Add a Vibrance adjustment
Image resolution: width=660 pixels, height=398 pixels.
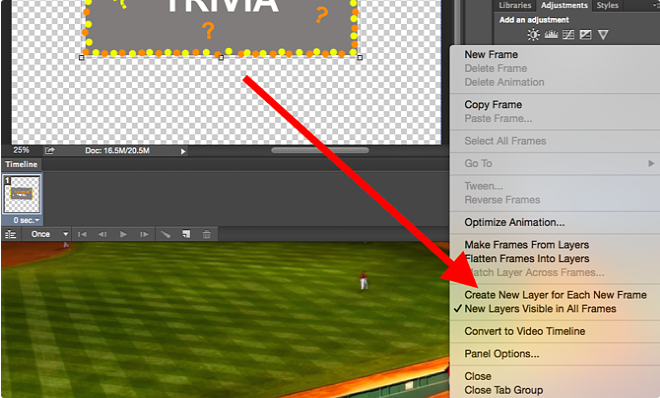click(x=603, y=34)
